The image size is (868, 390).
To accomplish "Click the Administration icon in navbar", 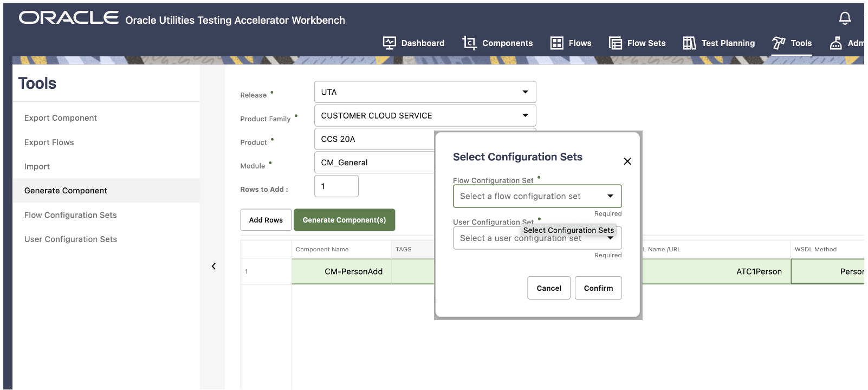I will (836, 43).
